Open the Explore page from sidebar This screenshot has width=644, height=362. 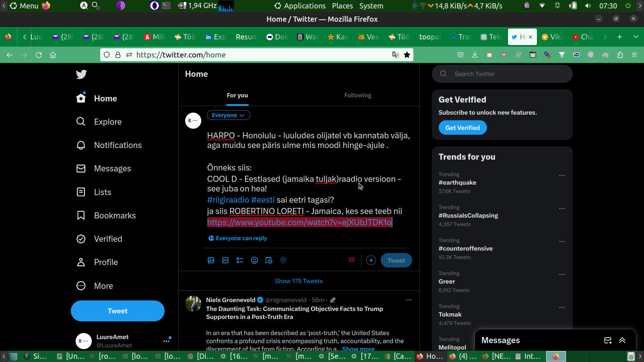coord(99,122)
